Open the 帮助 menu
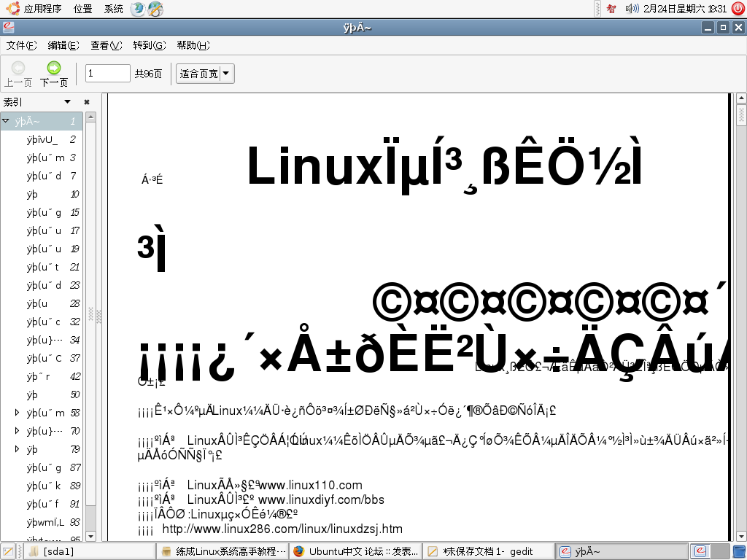Viewport: 747px width, 560px height. 193,45
